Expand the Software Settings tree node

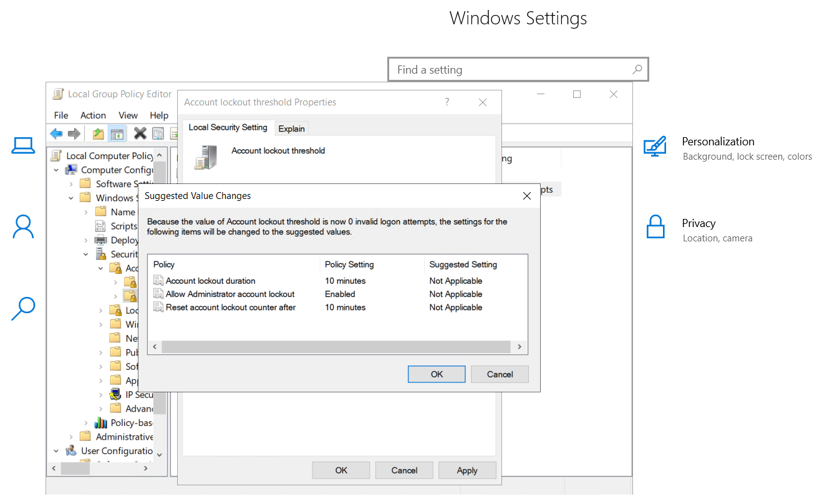[71, 184]
